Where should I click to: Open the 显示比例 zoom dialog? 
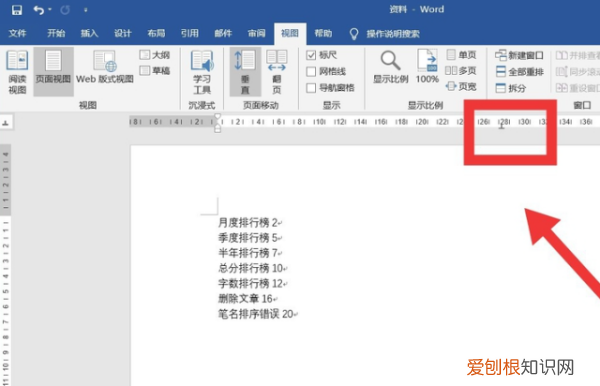(x=391, y=67)
